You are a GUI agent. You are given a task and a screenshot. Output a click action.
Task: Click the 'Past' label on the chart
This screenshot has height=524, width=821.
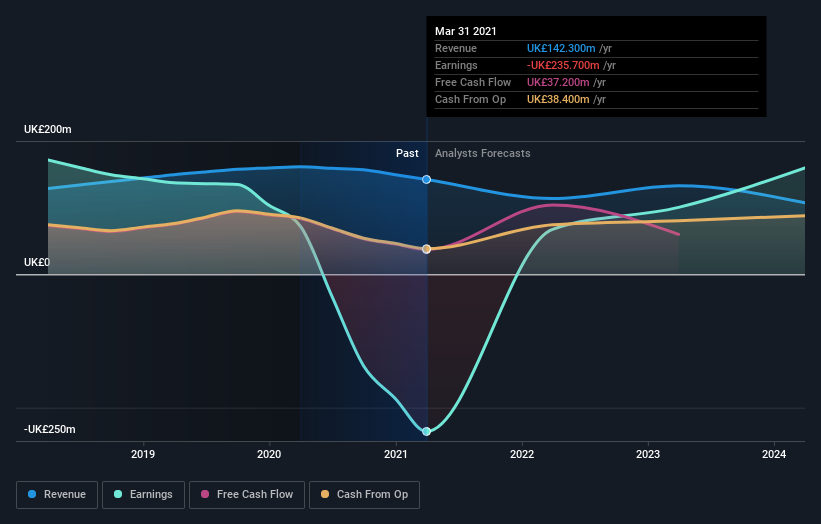click(407, 153)
